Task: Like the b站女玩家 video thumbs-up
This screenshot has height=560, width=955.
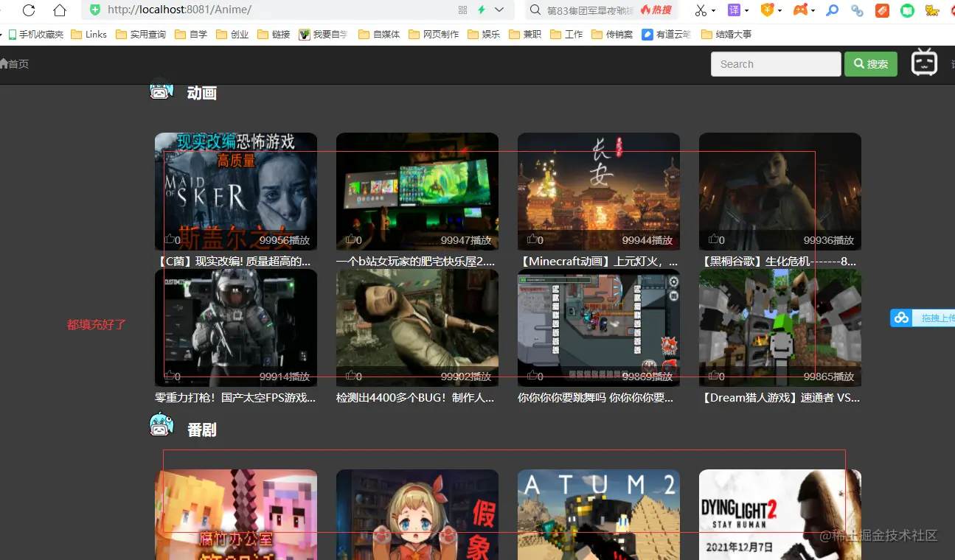Action: (x=351, y=239)
